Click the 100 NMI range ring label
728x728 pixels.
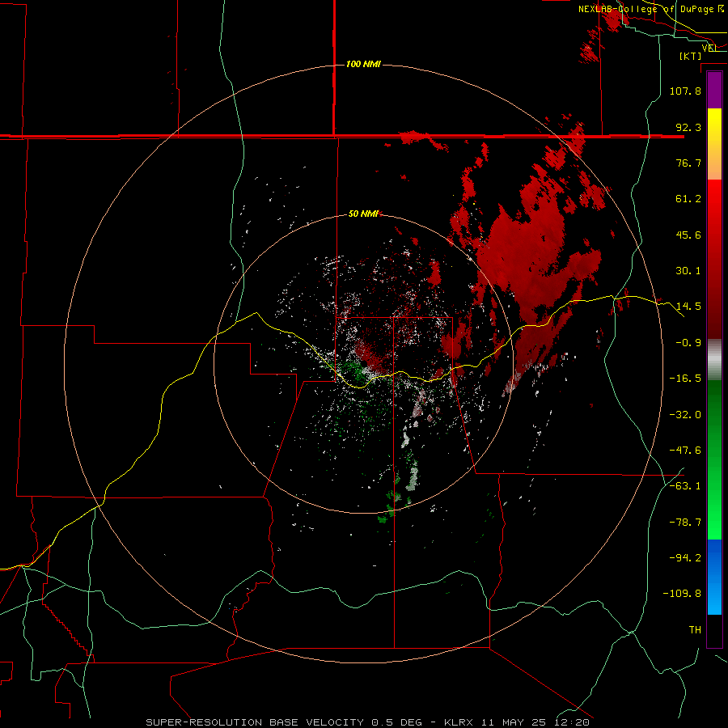tap(363, 64)
